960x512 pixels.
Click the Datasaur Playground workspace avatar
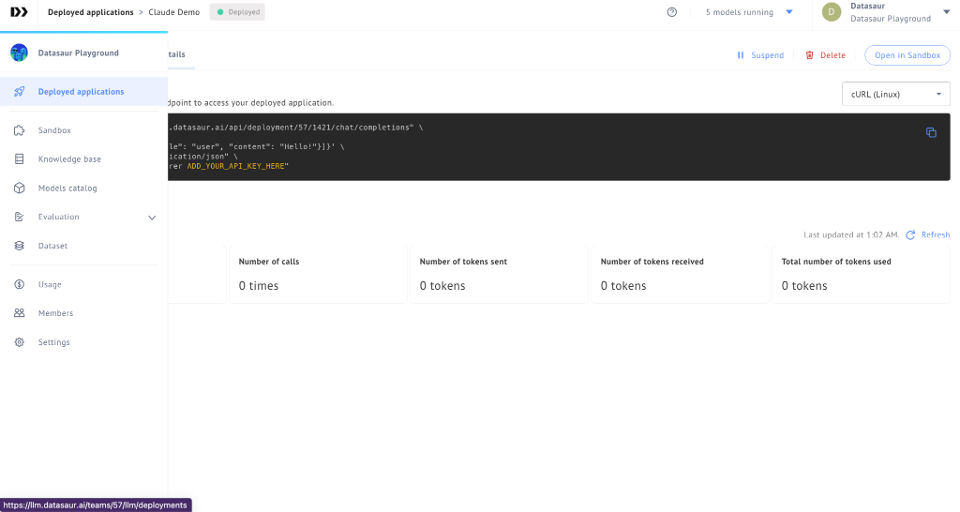click(x=19, y=53)
